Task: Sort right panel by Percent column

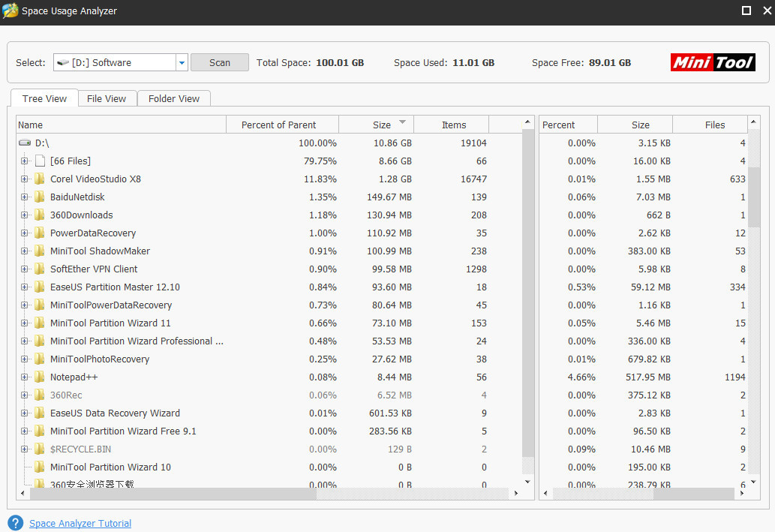Action: click(x=569, y=125)
